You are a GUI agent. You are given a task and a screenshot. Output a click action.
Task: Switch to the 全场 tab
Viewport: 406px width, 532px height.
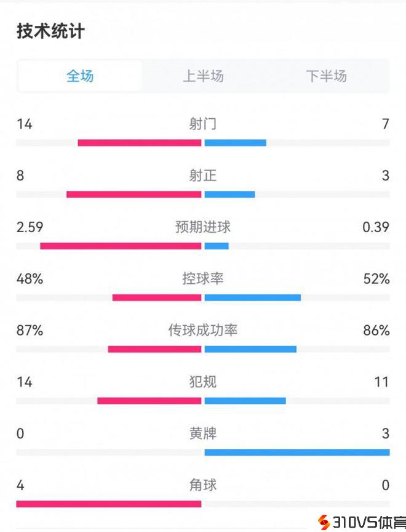pos(80,76)
